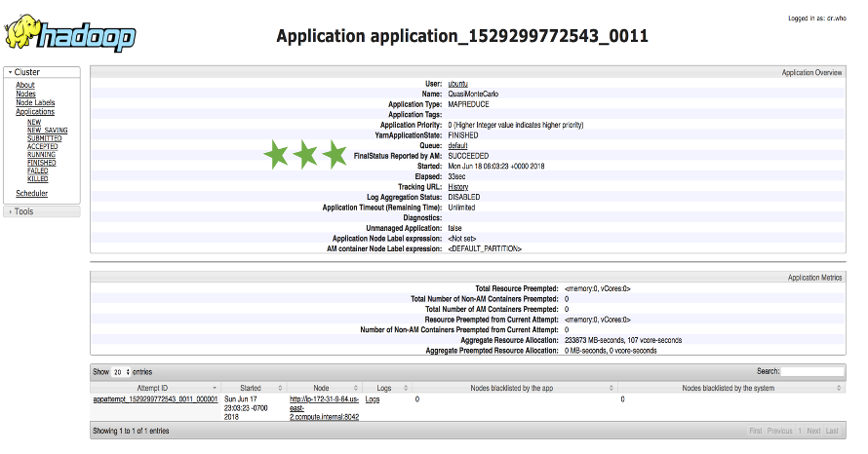Click the 'Showing 1 to 1 of 1 entries' text
Screen dimensions: 868x454
132,431
